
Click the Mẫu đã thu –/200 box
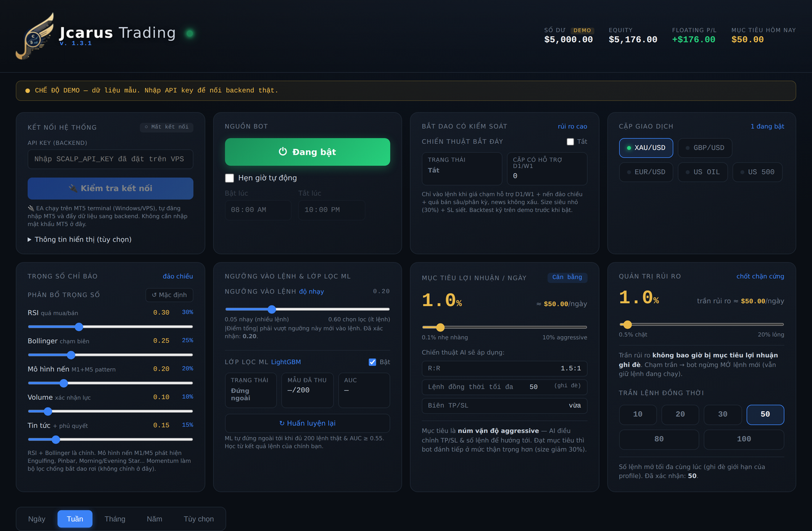(x=307, y=390)
